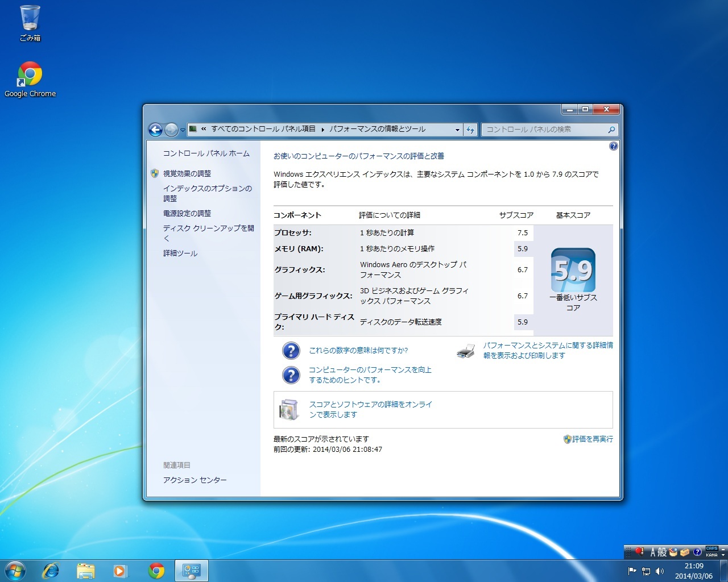Open コントロール パネル ホーム in sidebar
Screen dimensions: 728x582
click(206, 153)
